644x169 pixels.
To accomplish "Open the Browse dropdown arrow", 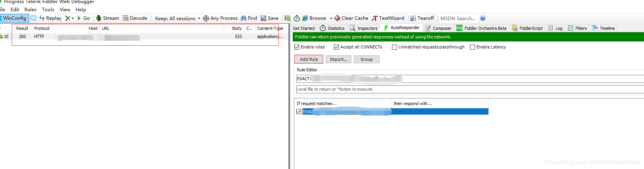I will [331, 18].
